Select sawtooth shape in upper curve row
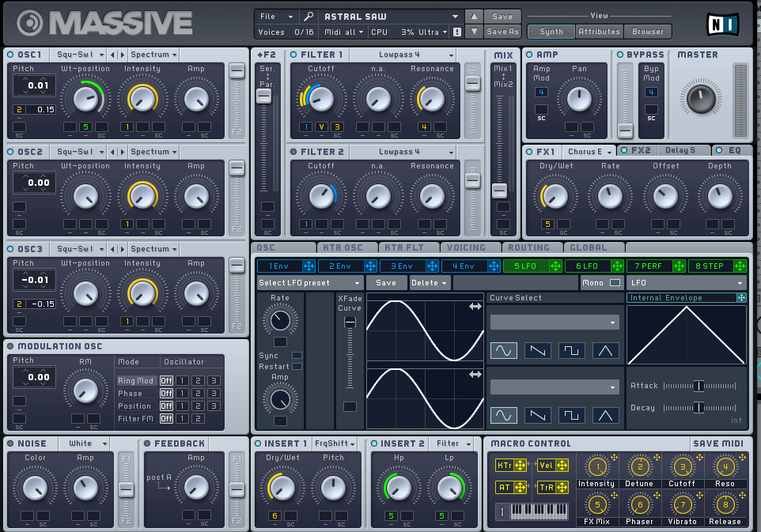Image resolution: width=761 pixels, height=532 pixels. point(537,351)
